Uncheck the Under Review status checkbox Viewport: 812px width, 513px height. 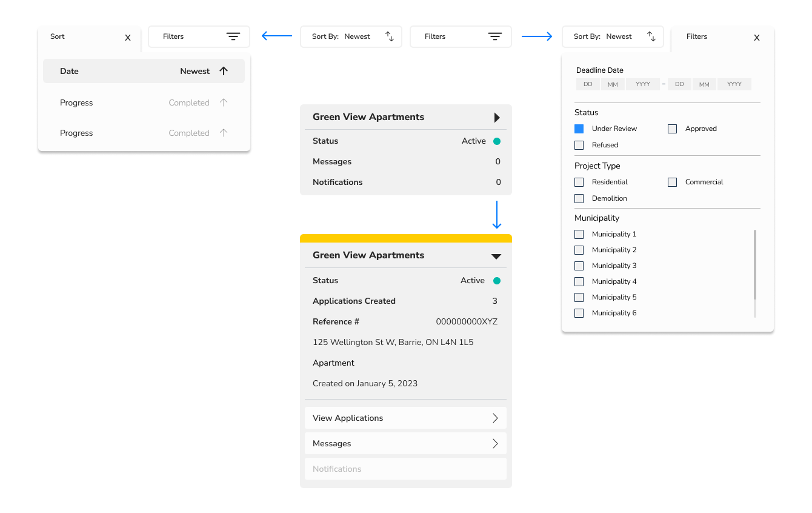coord(579,129)
